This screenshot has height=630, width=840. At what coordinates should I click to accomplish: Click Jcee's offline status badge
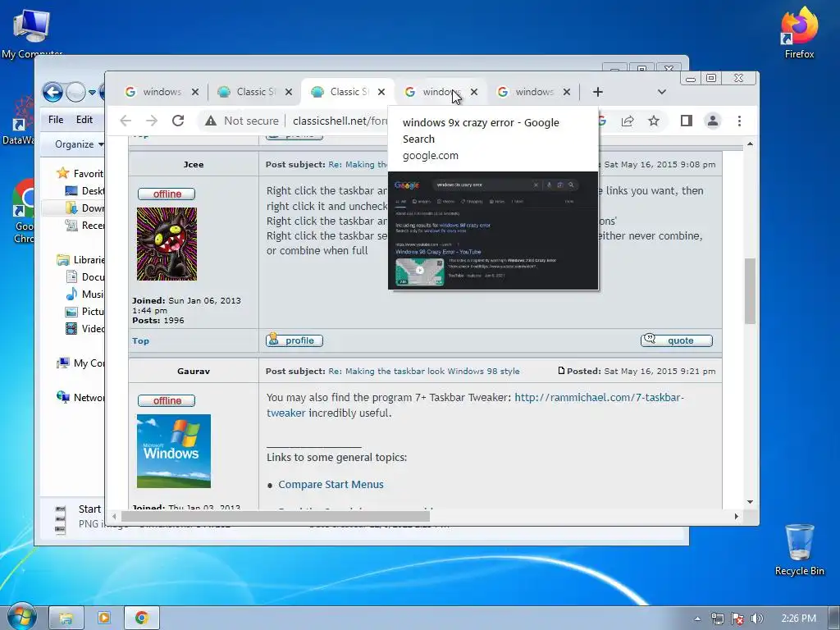click(167, 194)
